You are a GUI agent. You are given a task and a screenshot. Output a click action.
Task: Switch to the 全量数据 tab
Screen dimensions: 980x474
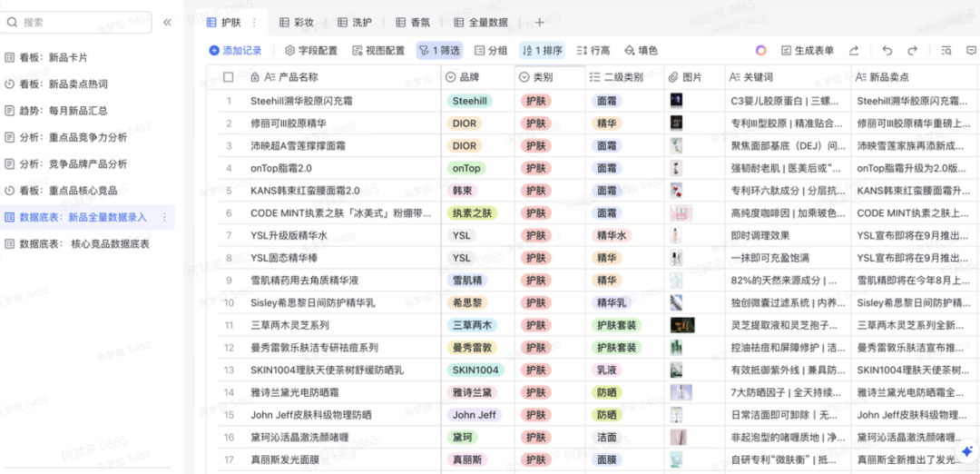click(481, 23)
